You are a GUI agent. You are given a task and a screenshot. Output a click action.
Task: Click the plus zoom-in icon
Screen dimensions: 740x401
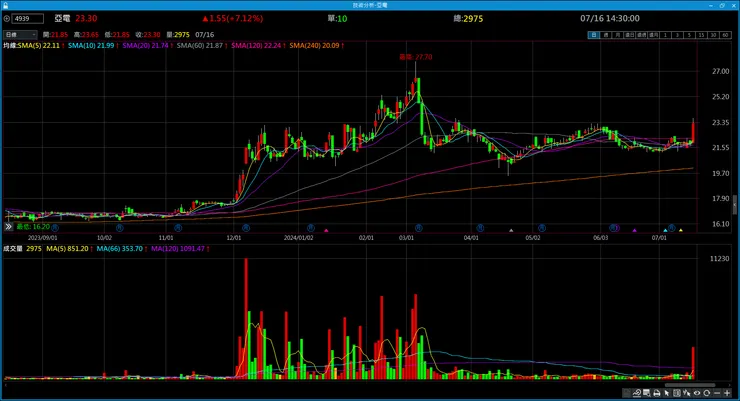pyautogui.click(x=727, y=393)
